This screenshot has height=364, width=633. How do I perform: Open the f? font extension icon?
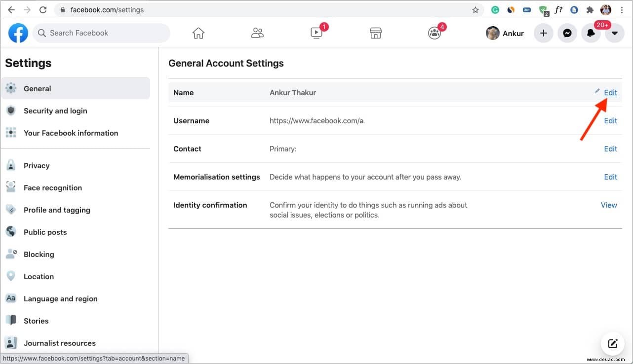click(559, 10)
